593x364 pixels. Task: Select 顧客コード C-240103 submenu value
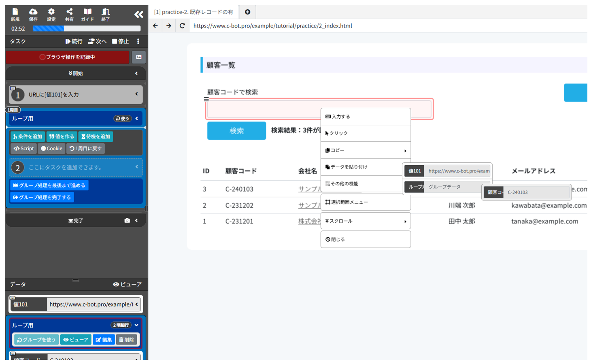[527, 192]
